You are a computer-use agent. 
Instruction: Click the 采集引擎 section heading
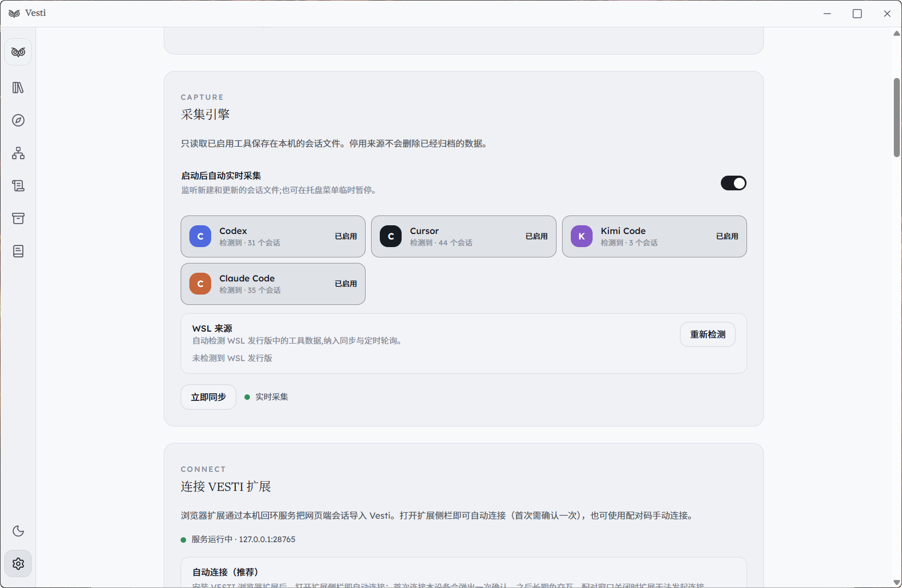(205, 115)
